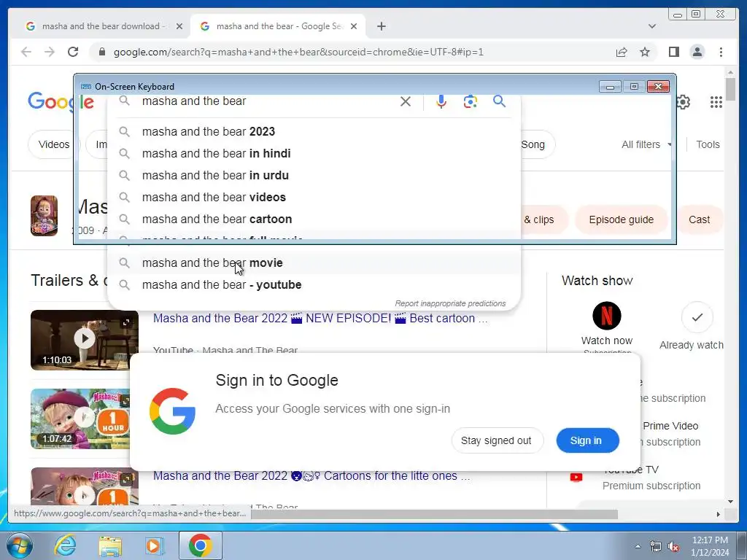The image size is (747, 560).
Task: Expand the All filters dropdown
Action: point(646,144)
